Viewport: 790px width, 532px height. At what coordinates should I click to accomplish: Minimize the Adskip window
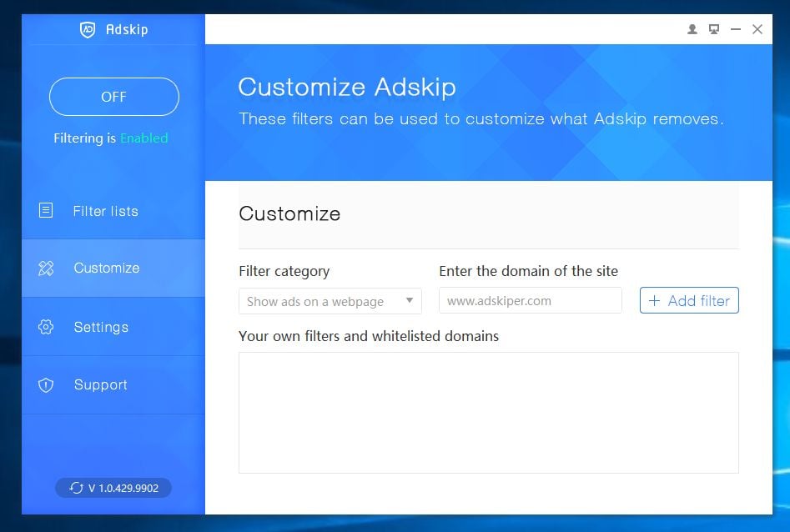click(736, 29)
